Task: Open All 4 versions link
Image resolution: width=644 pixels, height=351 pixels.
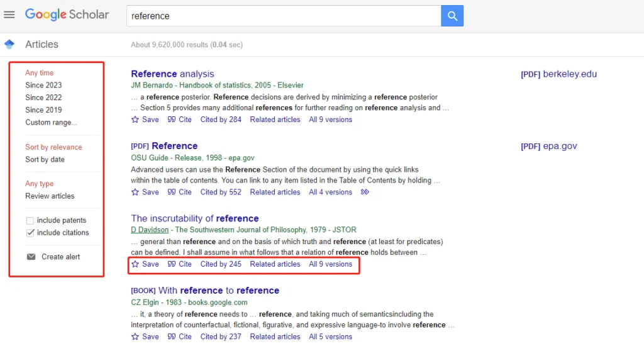Action: click(331, 192)
